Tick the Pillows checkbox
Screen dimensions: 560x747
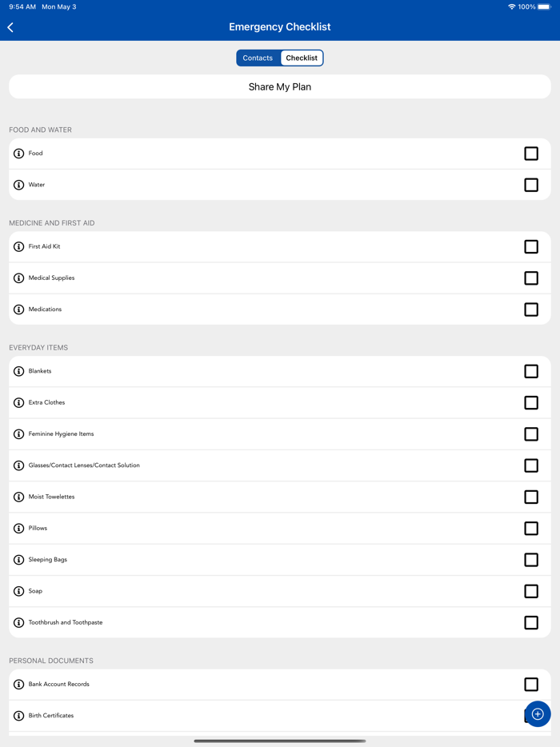pyautogui.click(x=531, y=529)
